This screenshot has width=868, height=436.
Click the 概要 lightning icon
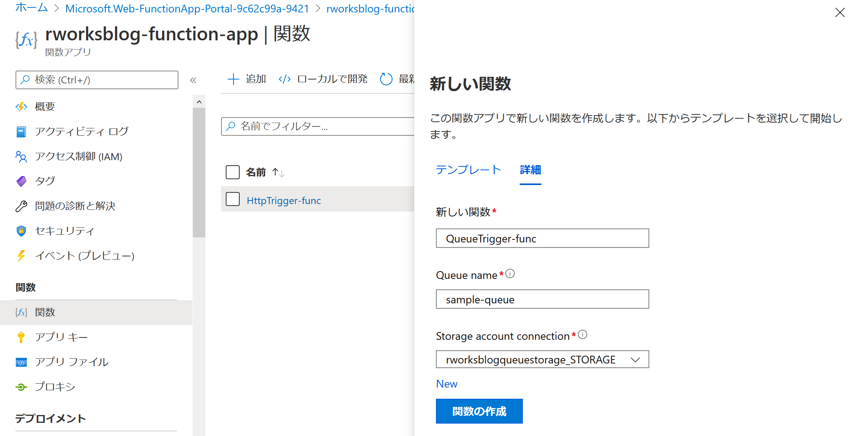tap(21, 107)
